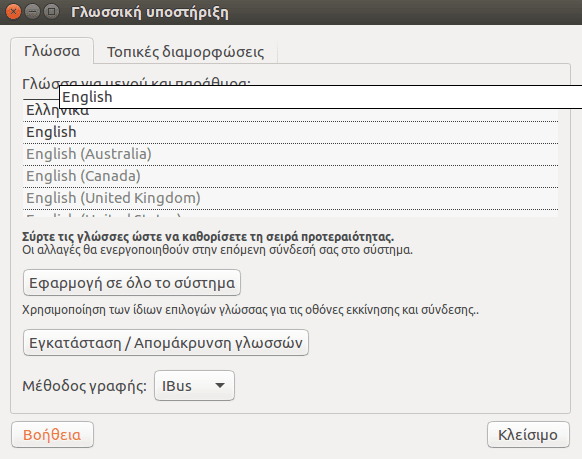This screenshot has height=459, width=582.
Task: Open the Βοήθεια help button
Action: [x=52, y=435]
